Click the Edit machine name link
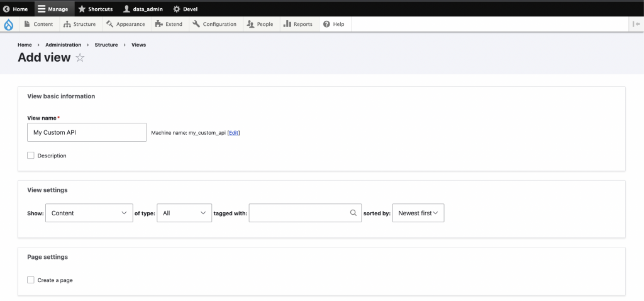This screenshot has height=301, width=644. click(233, 133)
